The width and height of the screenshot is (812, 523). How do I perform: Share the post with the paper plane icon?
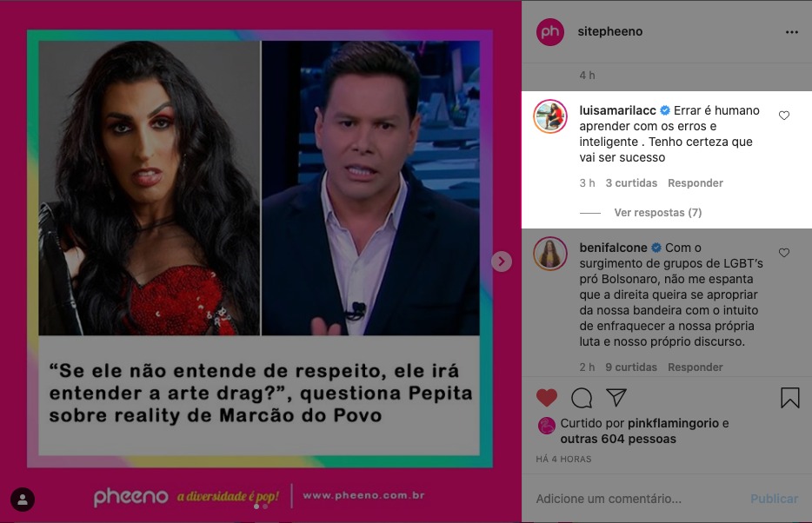point(616,397)
